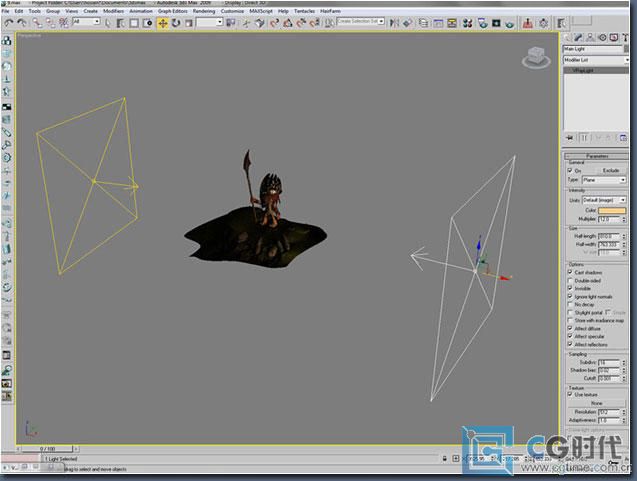Collapse the Parameters rollout header
Viewport: 637px width, 481px height.
[596, 156]
